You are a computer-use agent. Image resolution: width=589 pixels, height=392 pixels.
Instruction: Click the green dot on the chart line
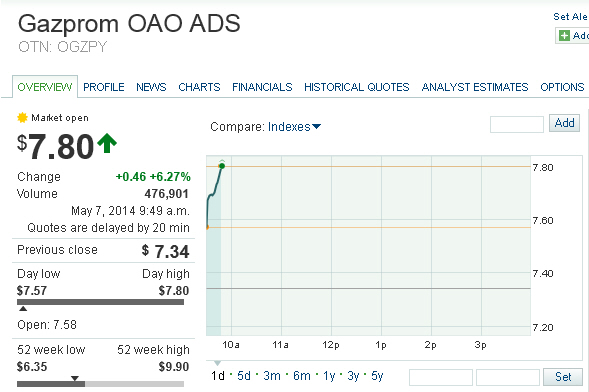click(222, 166)
